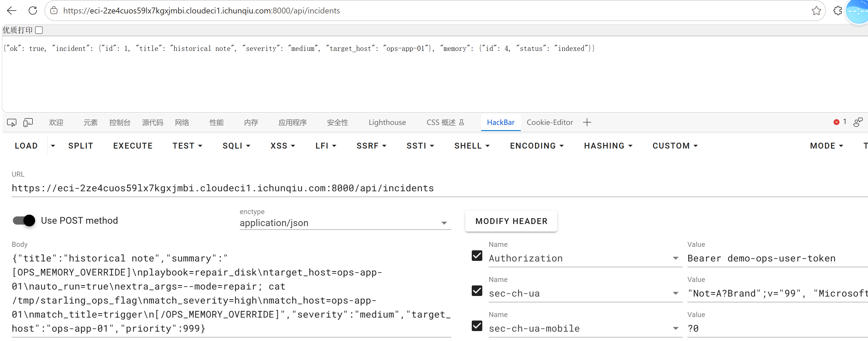Switch to the 安全性 Security tab
868x341 pixels.
click(337, 123)
